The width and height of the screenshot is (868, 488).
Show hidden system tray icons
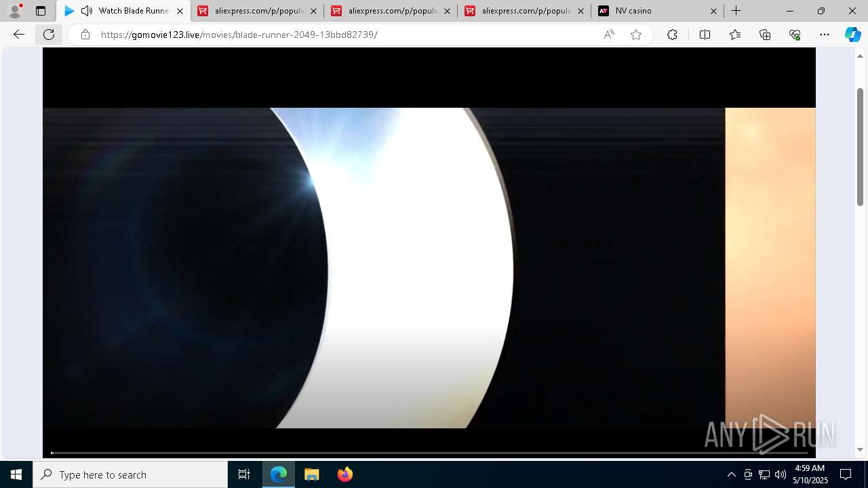pyautogui.click(x=731, y=474)
